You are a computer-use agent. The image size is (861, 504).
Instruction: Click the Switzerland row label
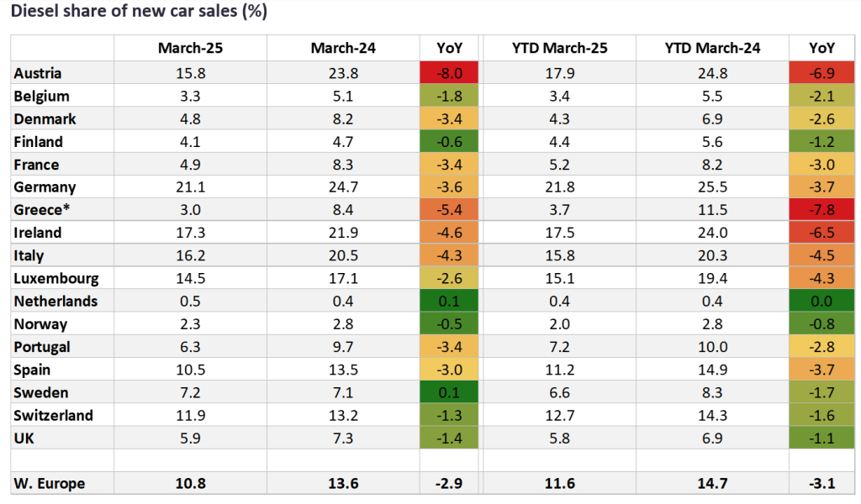pos(54,415)
